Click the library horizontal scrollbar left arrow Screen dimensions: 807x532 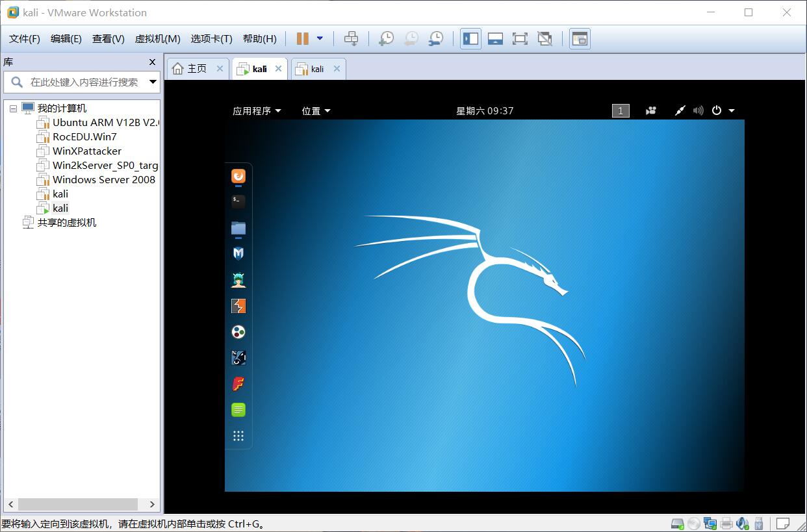[11, 504]
